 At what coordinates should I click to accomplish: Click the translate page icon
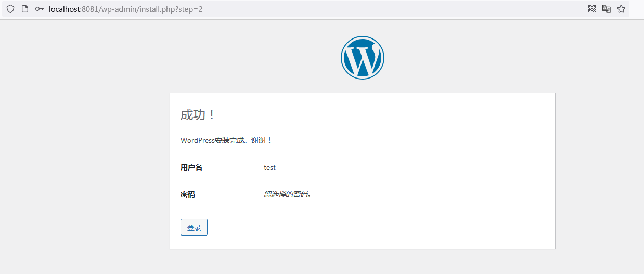607,9
